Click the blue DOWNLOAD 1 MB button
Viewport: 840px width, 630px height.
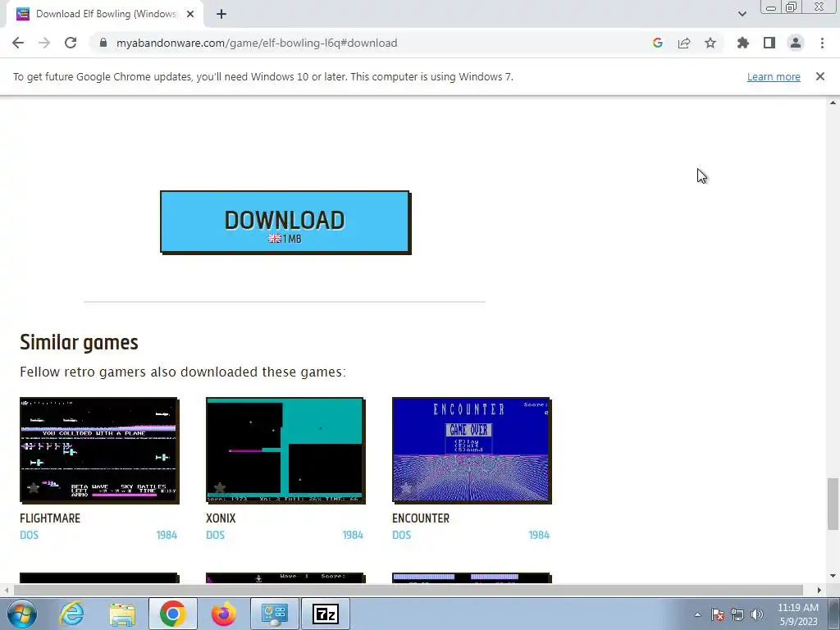click(285, 221)
